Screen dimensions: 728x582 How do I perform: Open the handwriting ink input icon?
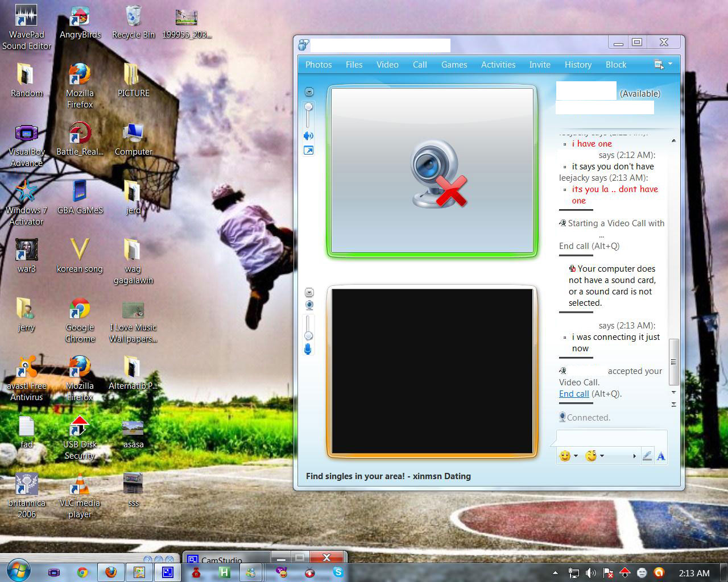[648, 455]
